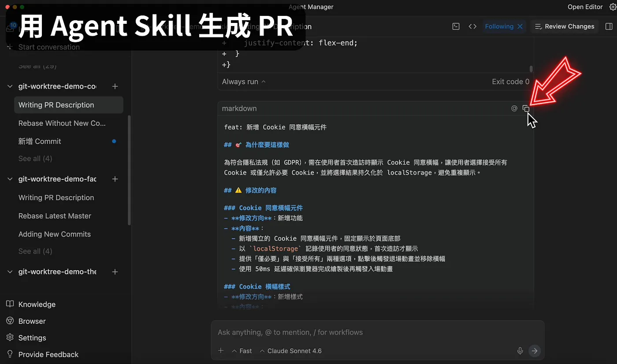Collapse the git-worktree-demo-the group

click(x=10, y=272)
